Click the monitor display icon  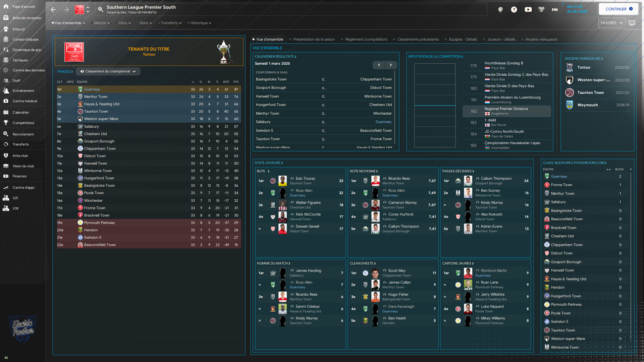click(x=632, y=23)
